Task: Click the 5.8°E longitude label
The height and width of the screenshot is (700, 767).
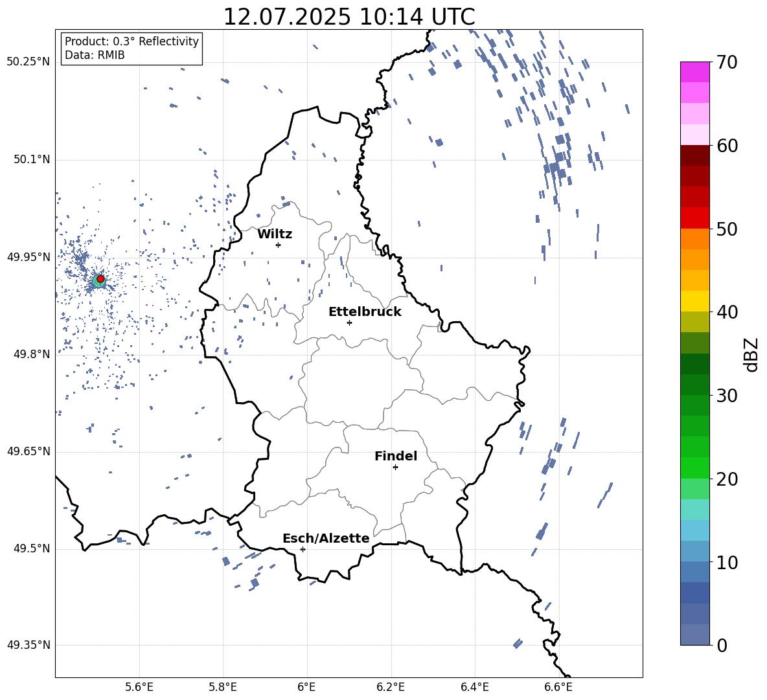Action: click(223, 688)
